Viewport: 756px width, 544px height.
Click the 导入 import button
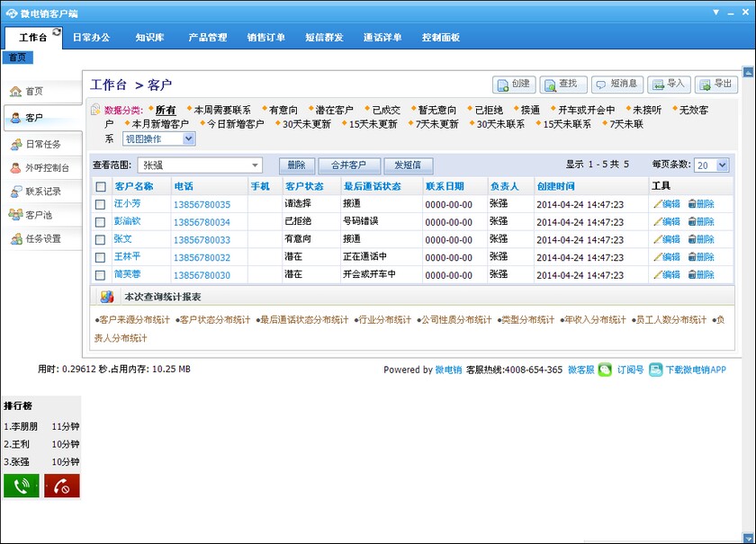(x=669, y=85)
